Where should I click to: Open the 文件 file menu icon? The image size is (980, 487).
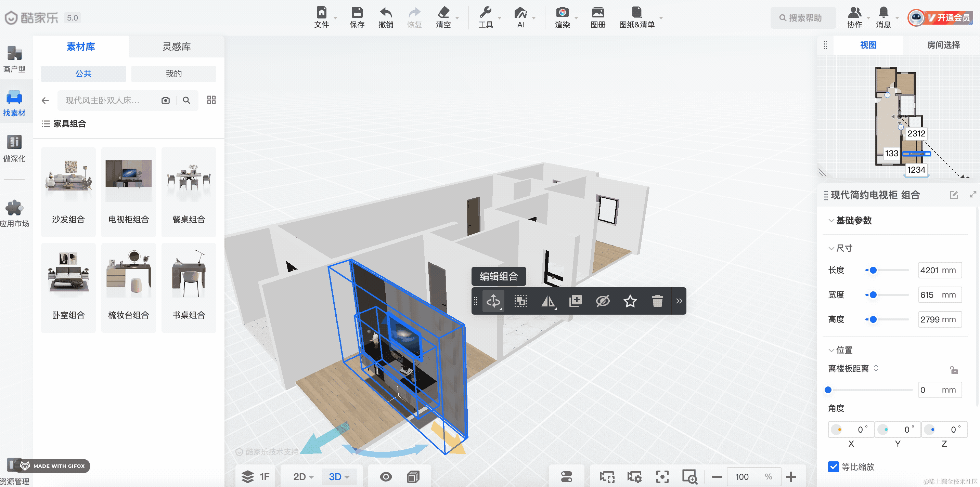click(321, 13)
